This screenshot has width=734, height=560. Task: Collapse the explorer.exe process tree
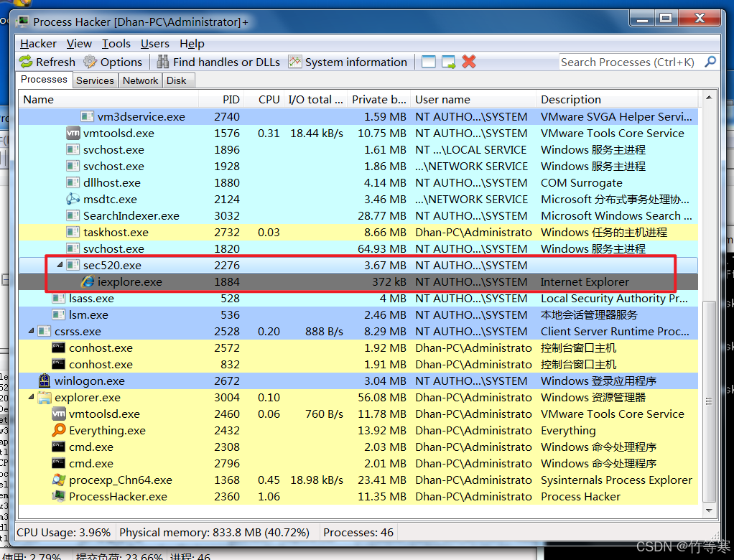click(31, 398)
